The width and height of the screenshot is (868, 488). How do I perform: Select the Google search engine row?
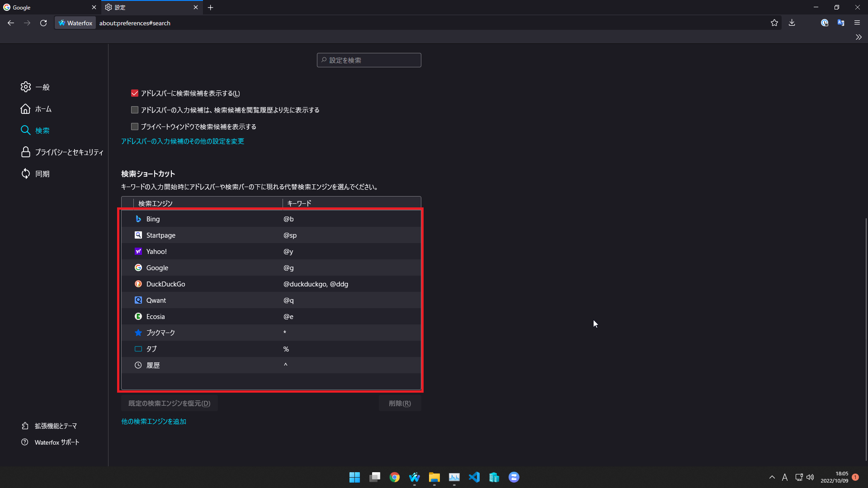(x=271, y=267)
